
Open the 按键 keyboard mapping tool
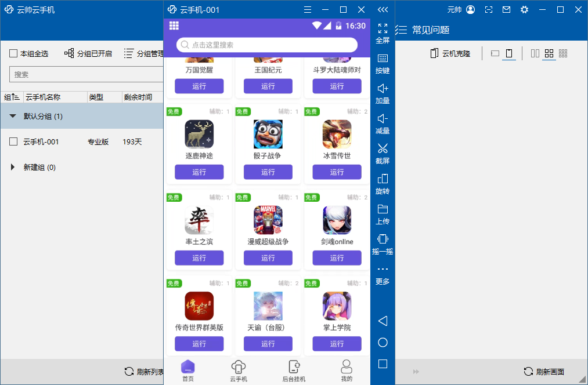click(383, 59)
